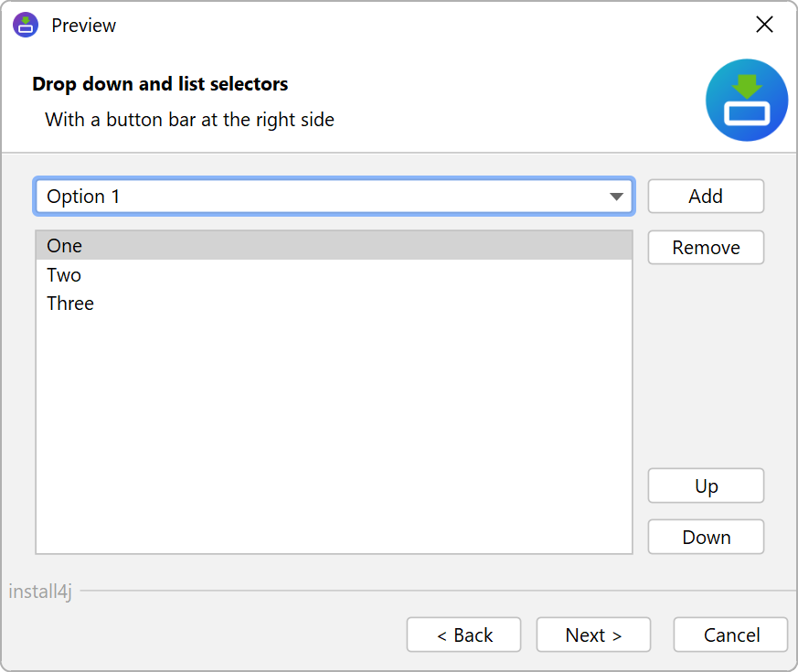Move the item down with the Down button

pyautogui.click(x=706, y=538)
